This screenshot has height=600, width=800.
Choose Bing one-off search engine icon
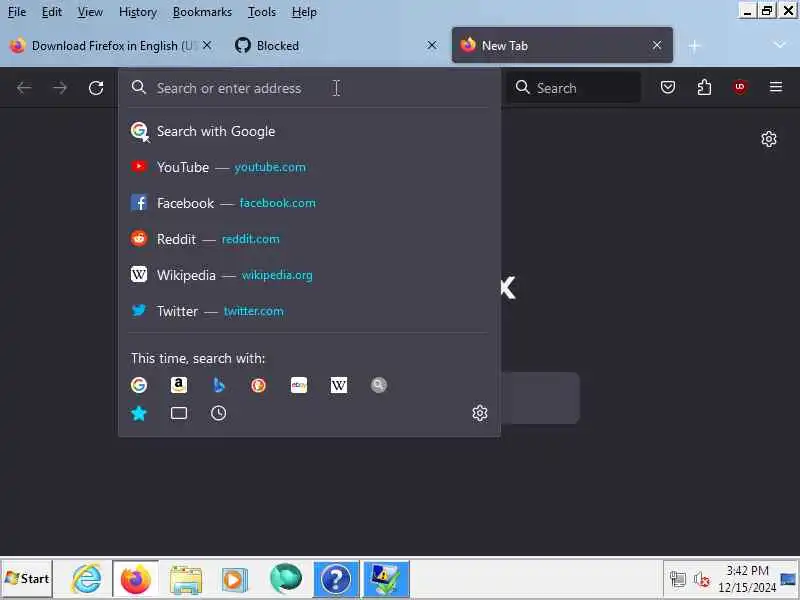pyautogui.click(x=218, y=385)
